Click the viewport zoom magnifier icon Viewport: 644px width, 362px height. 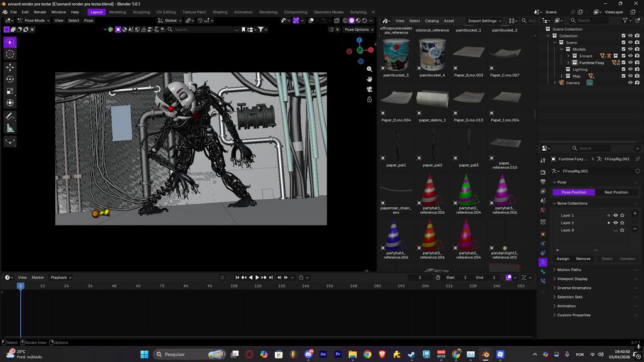pyautogui.click(x=369, y=69)
